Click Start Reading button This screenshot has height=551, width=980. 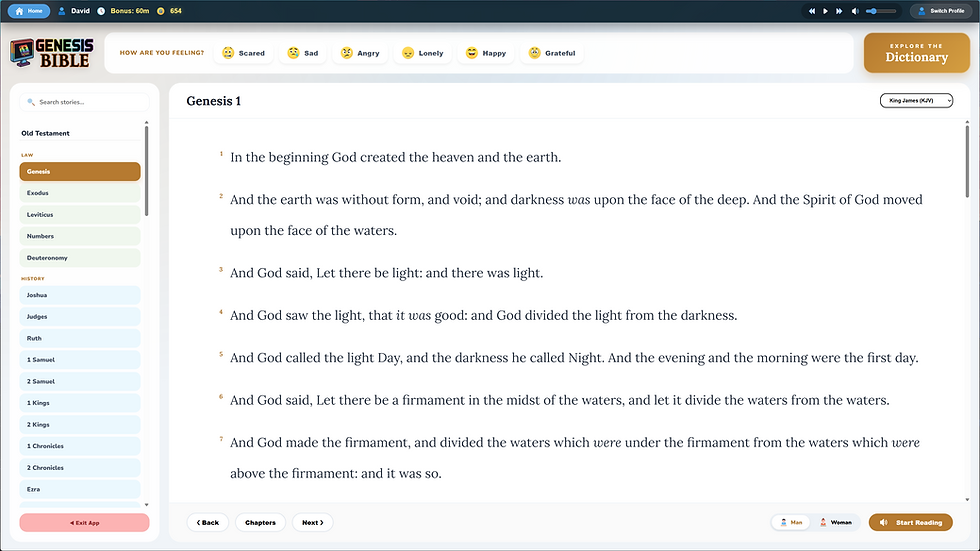point(911,522)
